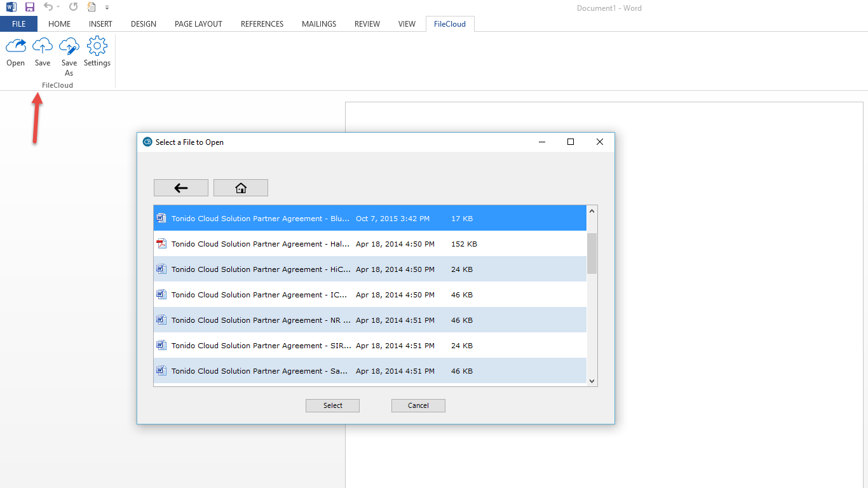
Task: Click the FileCloud Save As icon
Action: point(69,46)
